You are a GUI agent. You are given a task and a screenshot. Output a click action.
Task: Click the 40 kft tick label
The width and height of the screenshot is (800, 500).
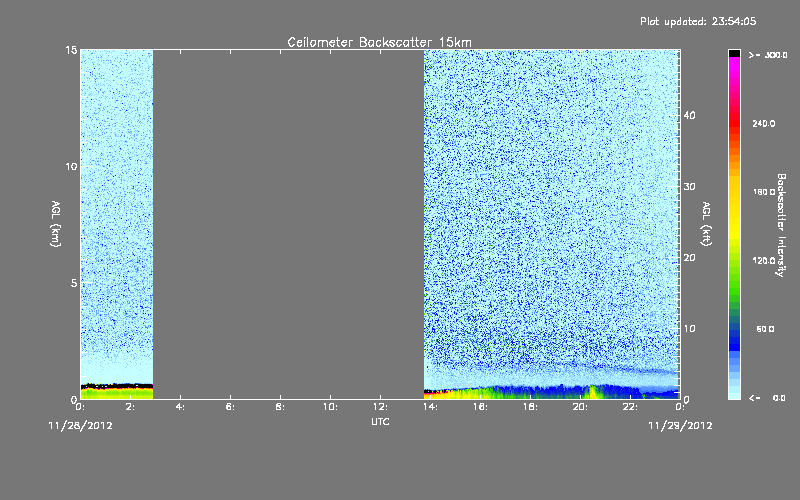coord(689,115)
